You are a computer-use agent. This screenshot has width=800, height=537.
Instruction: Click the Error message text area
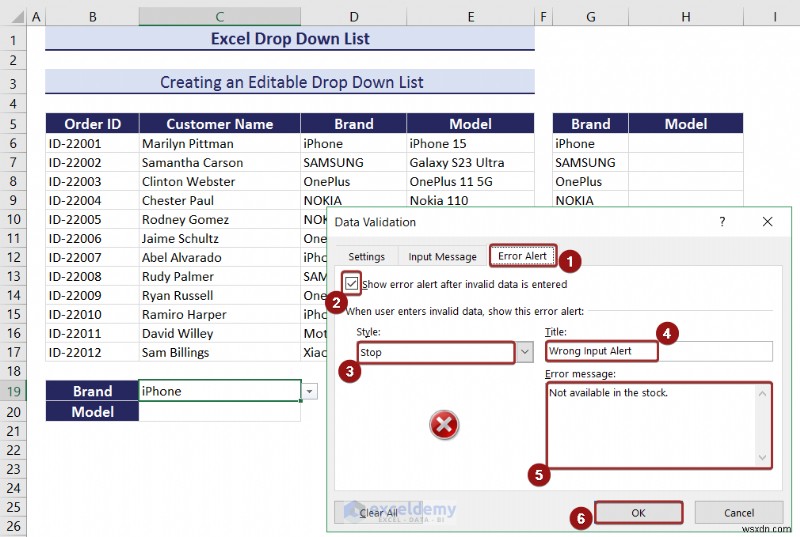659,425
